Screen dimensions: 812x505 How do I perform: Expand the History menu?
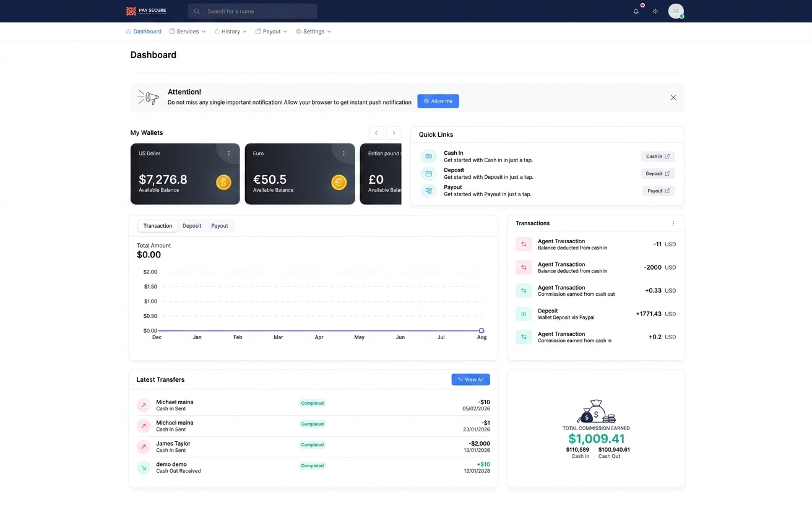230,32
